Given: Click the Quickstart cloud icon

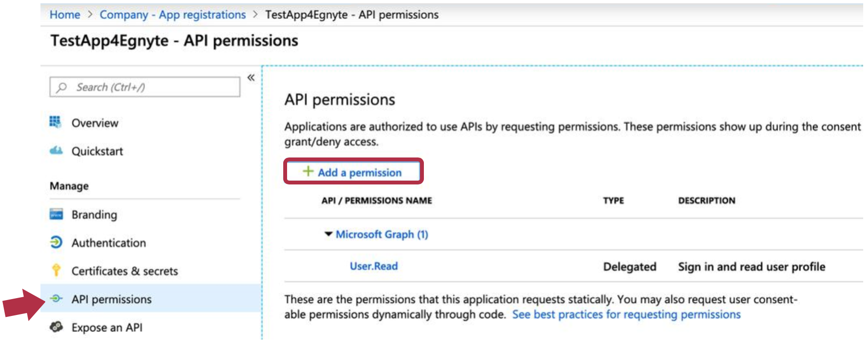Looking at the screenshot, I should pyautogui.click(x=56, y=151).
